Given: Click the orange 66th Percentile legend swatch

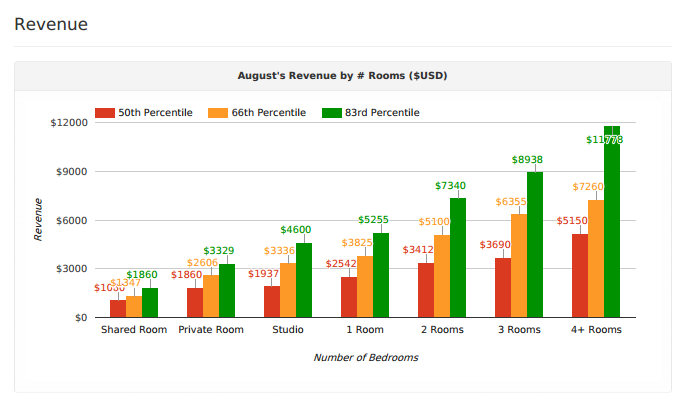Looking at the screenshot, I should [x=218, y=113].
